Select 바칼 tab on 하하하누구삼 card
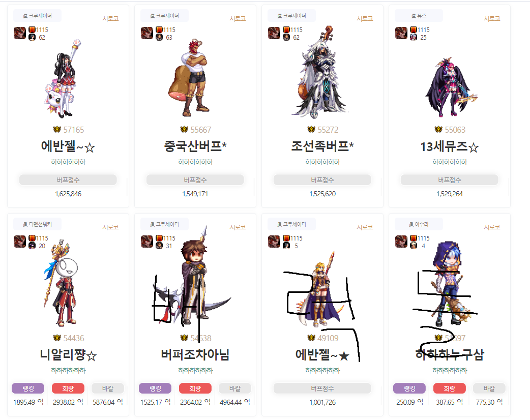530x420 pixels. pyautogui.click(x=489, y=388)
